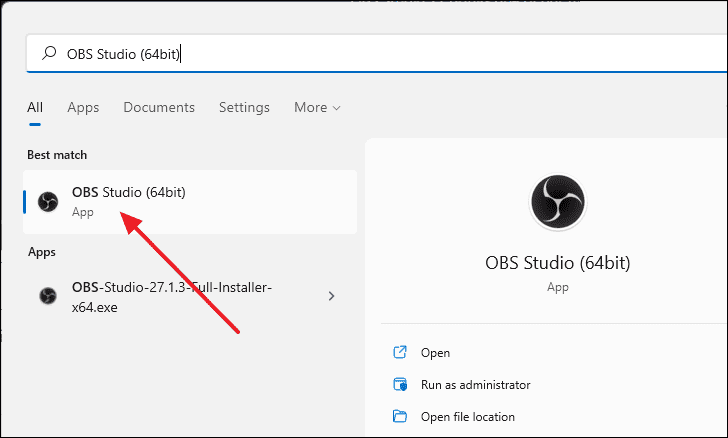Click the search magnifier icon

49,53
